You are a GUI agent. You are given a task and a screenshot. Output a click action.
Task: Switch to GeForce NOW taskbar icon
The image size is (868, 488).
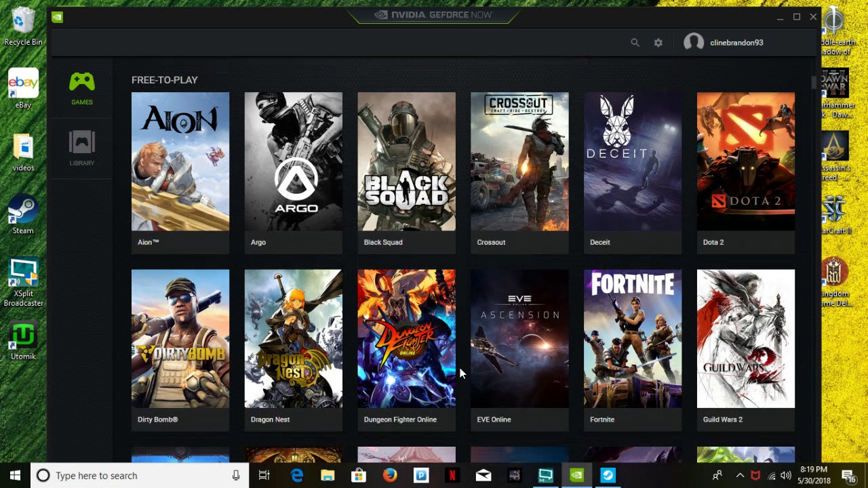point(576,476)
